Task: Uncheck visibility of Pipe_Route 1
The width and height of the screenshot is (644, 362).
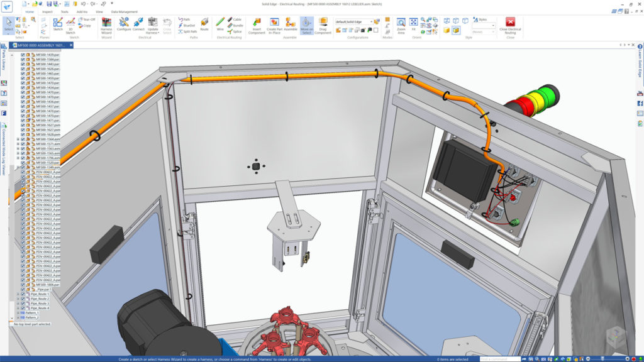Action: tap(23, 294)
